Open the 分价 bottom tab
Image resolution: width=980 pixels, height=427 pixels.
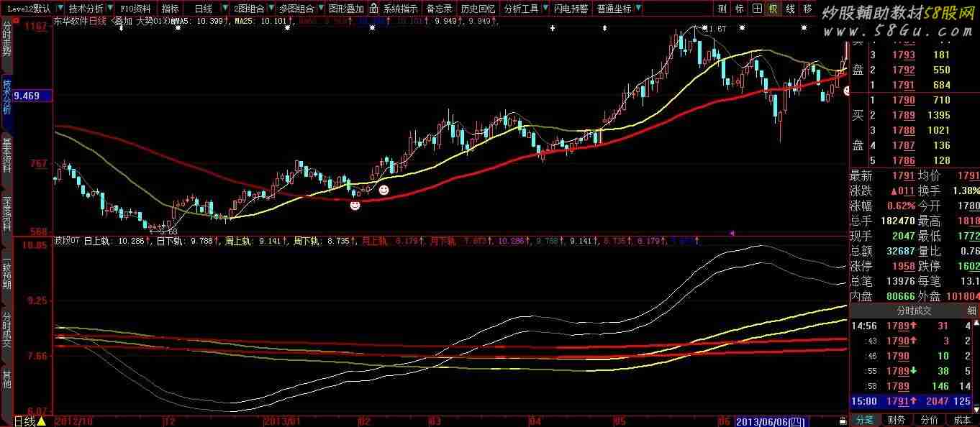929,420
